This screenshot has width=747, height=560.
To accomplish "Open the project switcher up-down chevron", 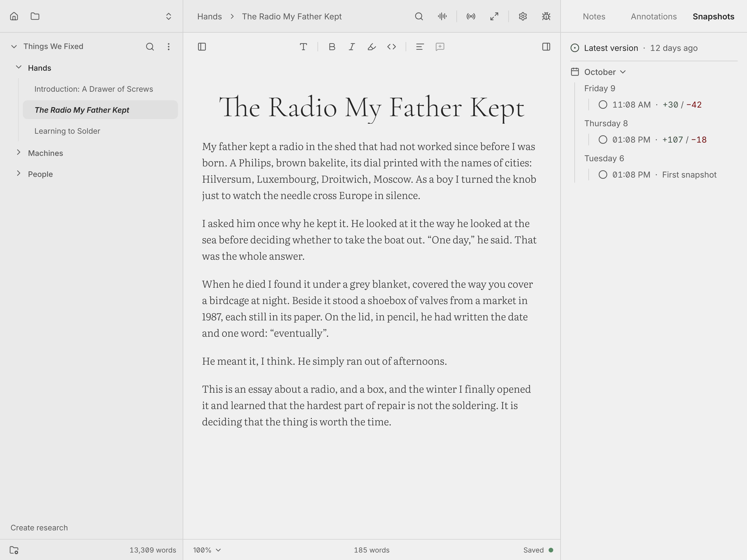I will [x=169, y=16].
